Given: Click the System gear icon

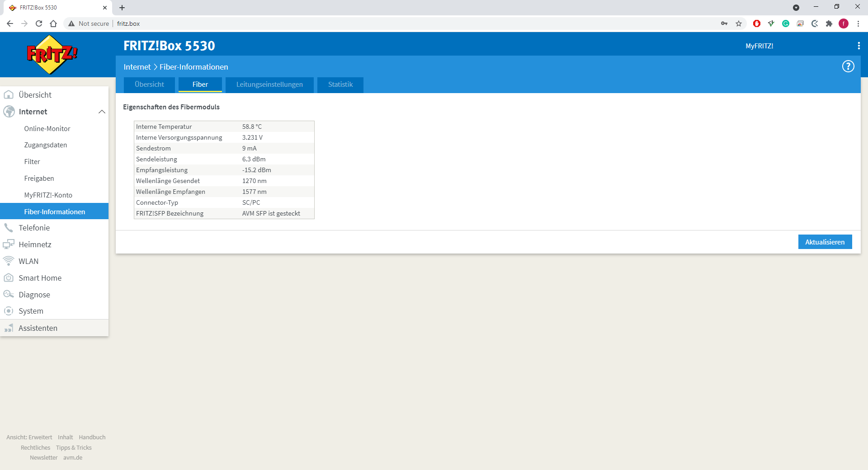Looking at the screenshot, I should click(x=9, y=311).
